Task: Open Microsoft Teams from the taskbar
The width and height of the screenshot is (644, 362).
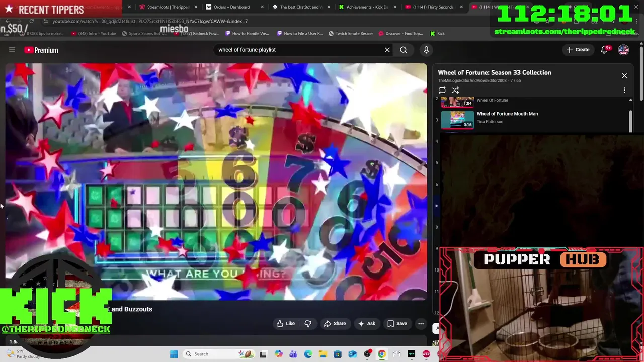Action: 293,354
